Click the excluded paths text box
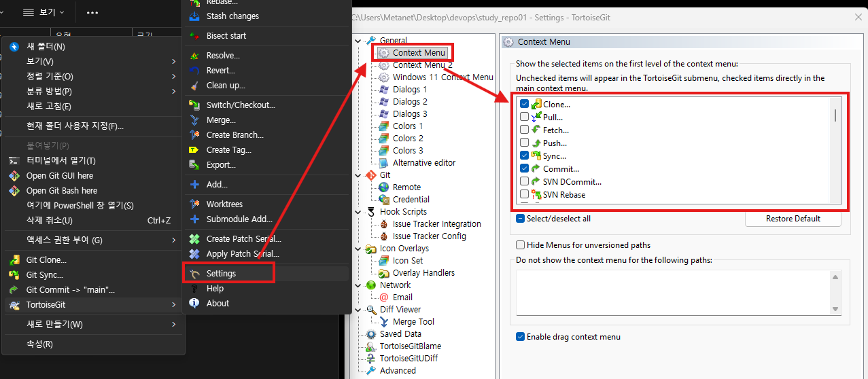This screenshot has width=868, height=379. [x=673, y=292]
